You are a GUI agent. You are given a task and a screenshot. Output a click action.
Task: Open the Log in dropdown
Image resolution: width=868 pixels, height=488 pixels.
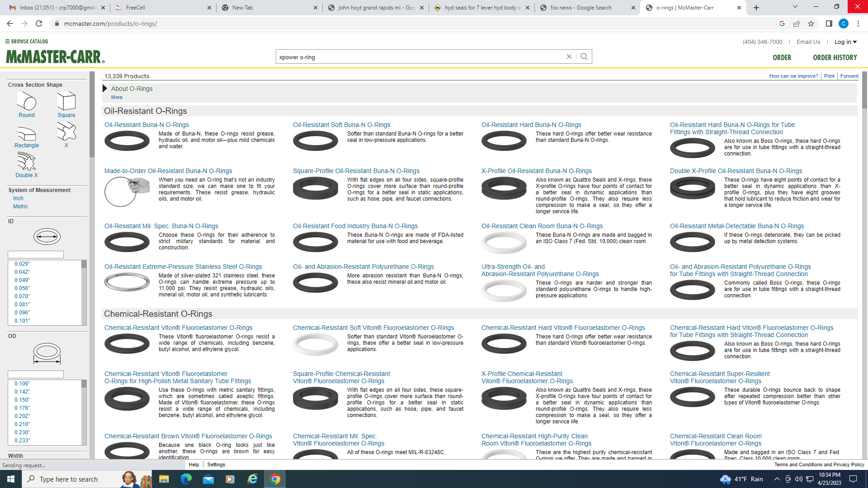[845, 42]
